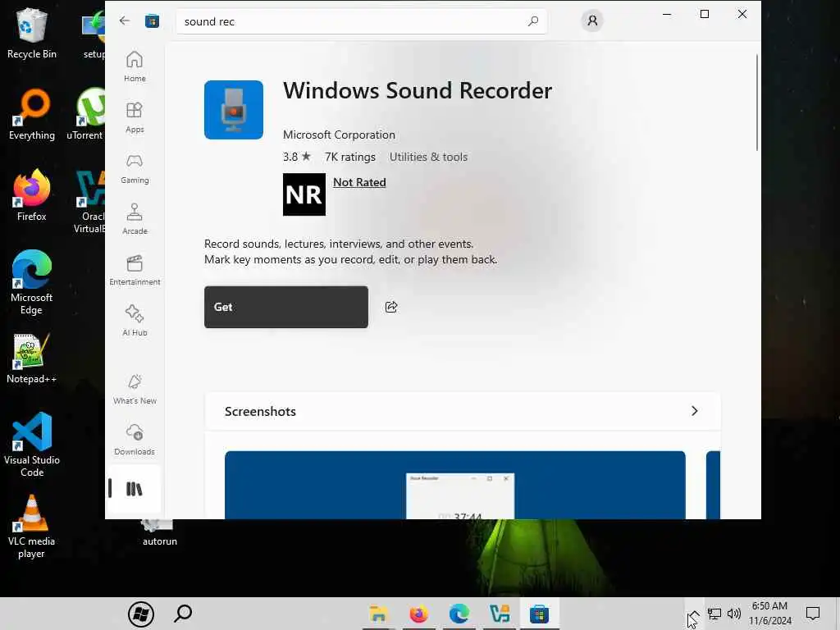Select Microsoft Edge desktop shortcut
The width and height of the screenshot is (840, 630).
pyautogui.click(x=32, y=282)
